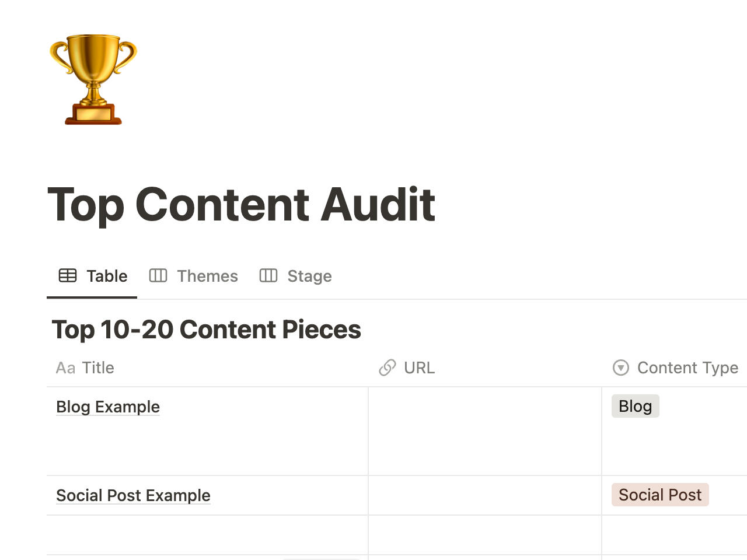
Task: Click the empty Title cell in third row
Action: (207, 535)
